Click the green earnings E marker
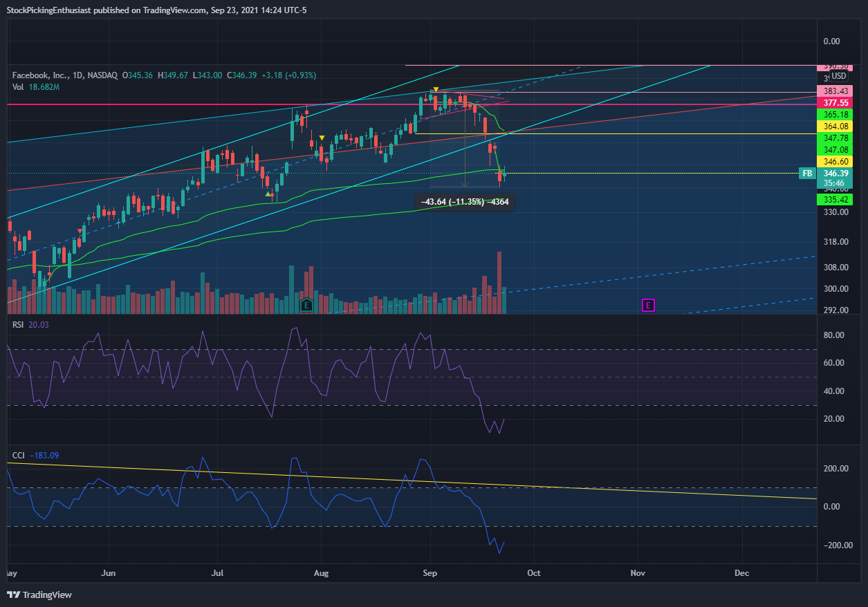868x607 pixels. 307,304
